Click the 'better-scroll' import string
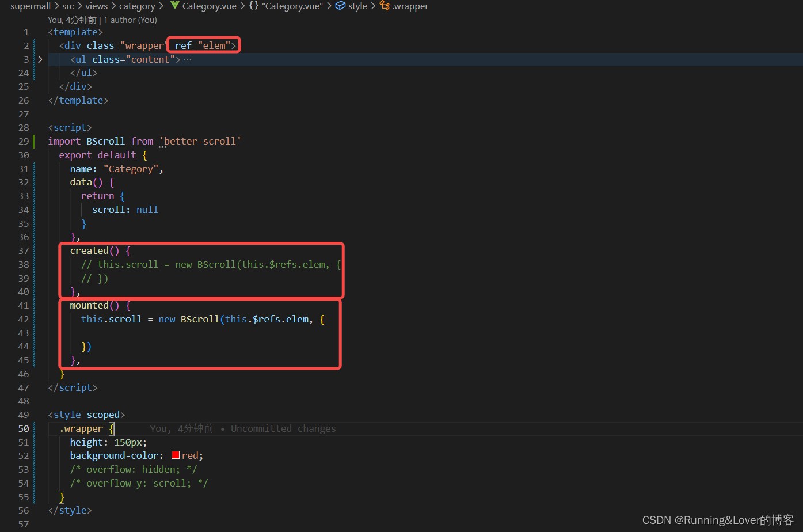Screen dimensions: 803x532 click(200, 141)
